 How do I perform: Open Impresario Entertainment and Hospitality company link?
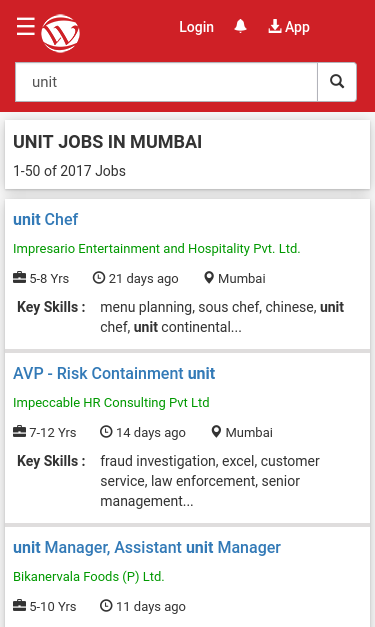pyautogui.click(x=156, y=248)
